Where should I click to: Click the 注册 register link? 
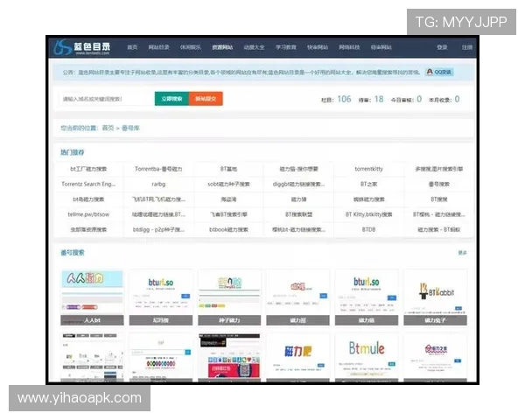[x=467, y=47]
